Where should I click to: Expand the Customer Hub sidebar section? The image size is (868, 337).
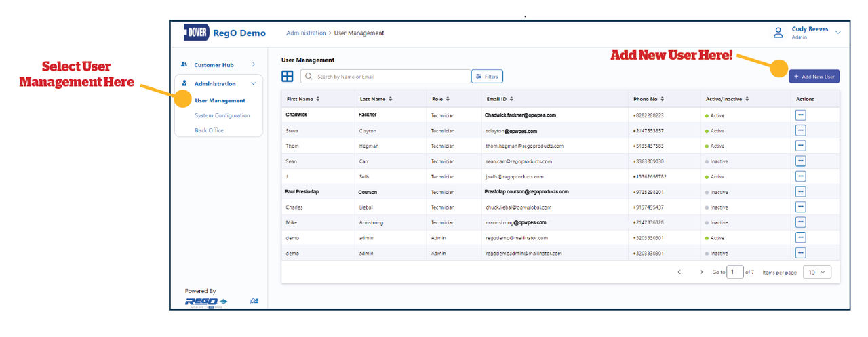(x=253, y=64)
